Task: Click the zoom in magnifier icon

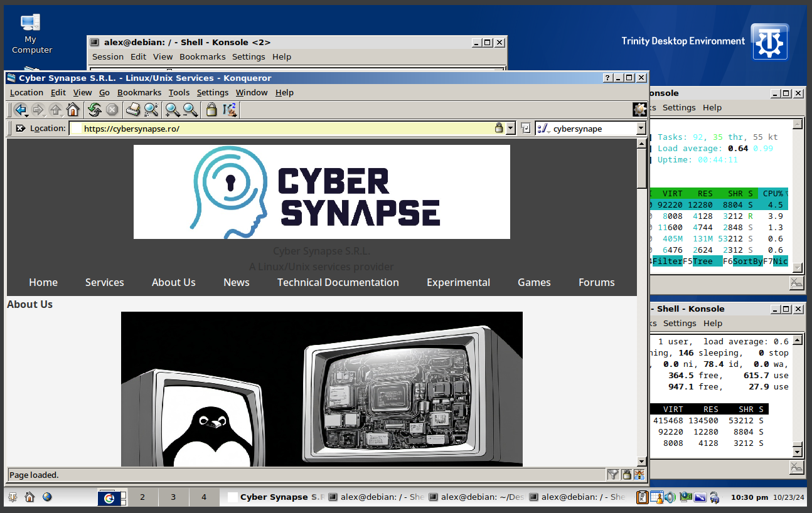Action: (172, 110)
